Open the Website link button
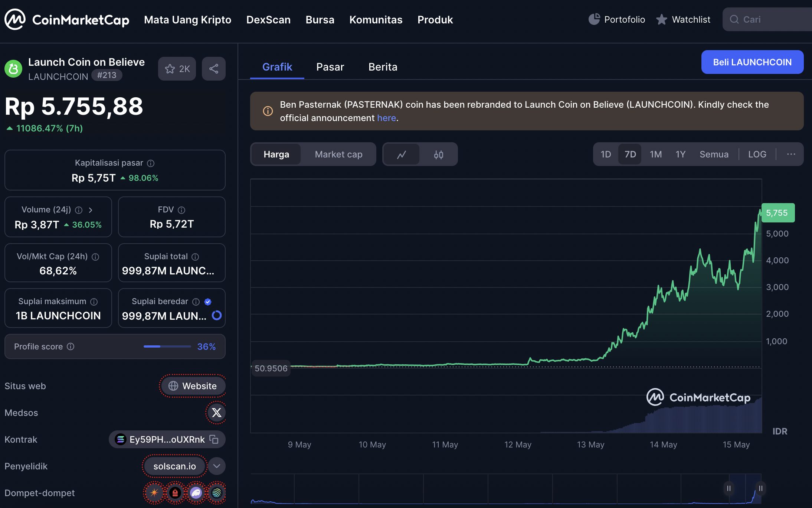 click(193, 386)
